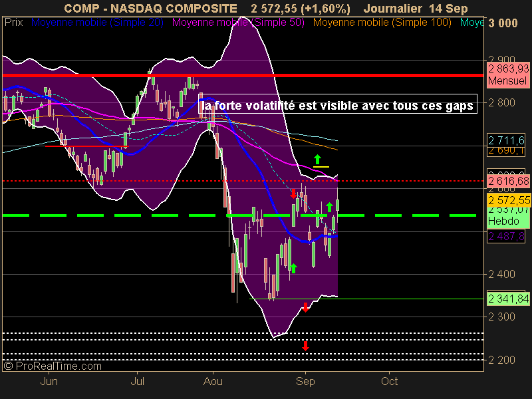
Task: Click the 'Sep' month label on time axis
Action: (x=305, y=381)
